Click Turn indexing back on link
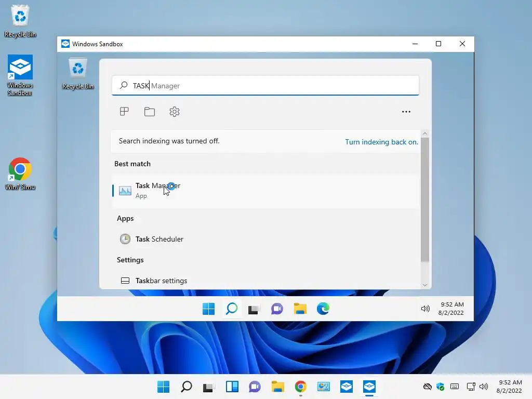 (x=381, y=142)
